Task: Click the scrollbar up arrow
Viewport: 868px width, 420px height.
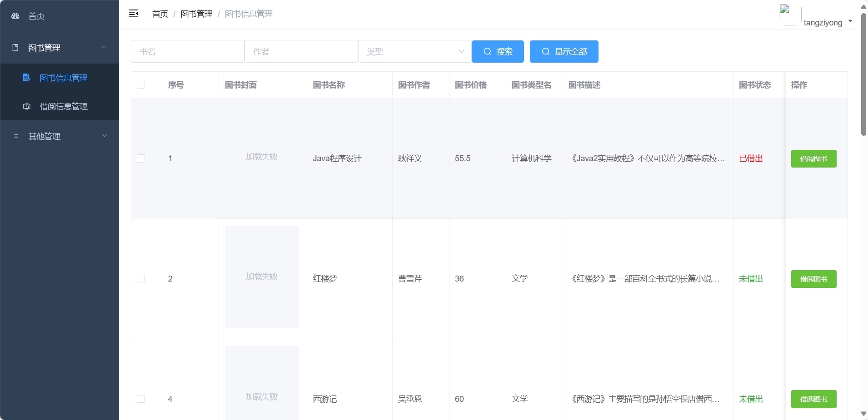Action: pyautogui.click(x=863, y=6)
